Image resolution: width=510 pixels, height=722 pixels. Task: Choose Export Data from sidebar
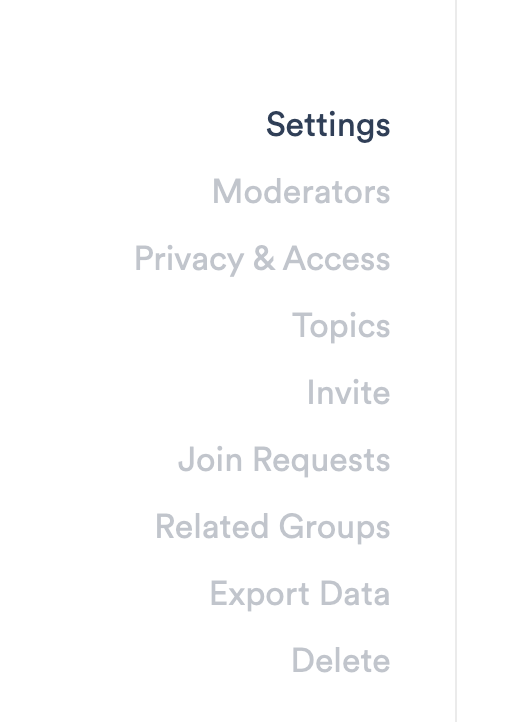[300, 594]
